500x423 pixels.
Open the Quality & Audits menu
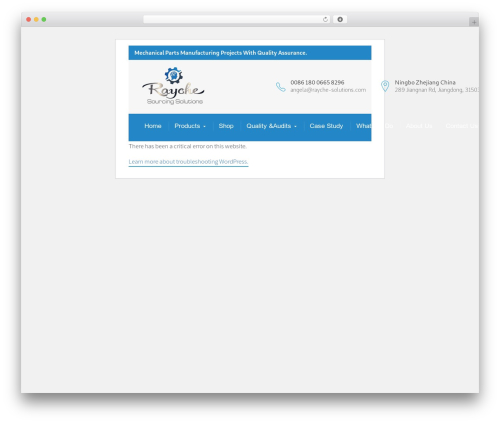(x=269, y=126)
